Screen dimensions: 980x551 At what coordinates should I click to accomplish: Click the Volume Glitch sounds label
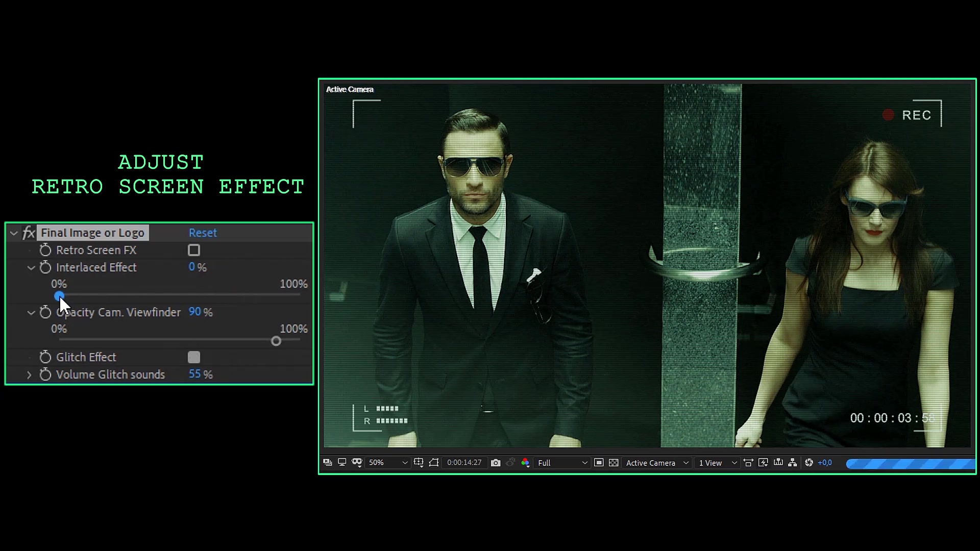click(x=111, y=374)
